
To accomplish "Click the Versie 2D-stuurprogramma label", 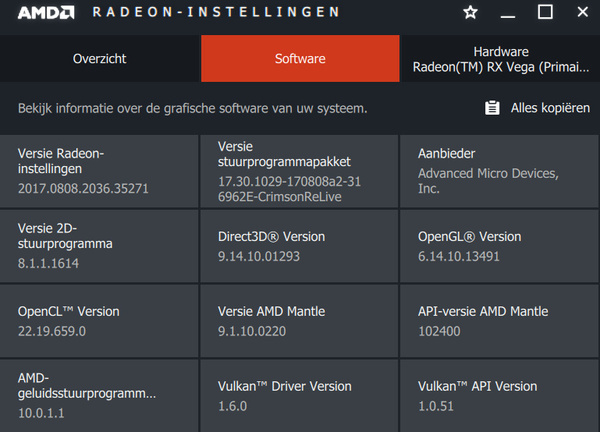I will 65,236.
